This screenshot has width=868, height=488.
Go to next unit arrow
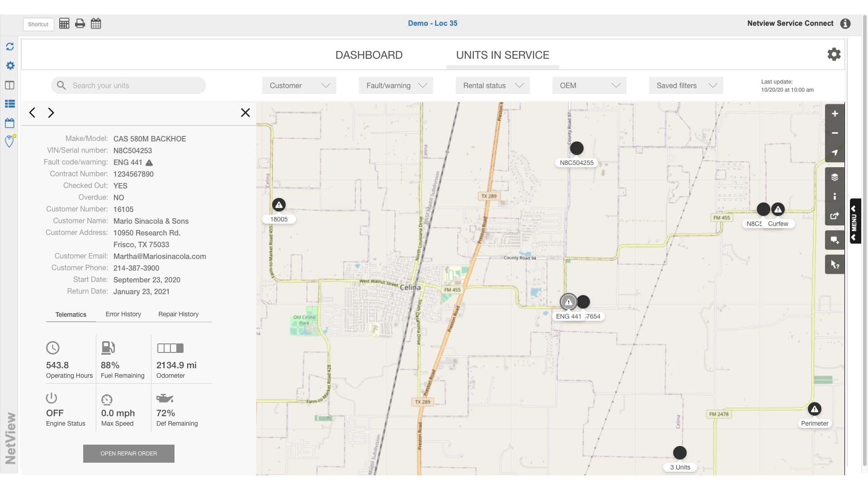[51, 113]
